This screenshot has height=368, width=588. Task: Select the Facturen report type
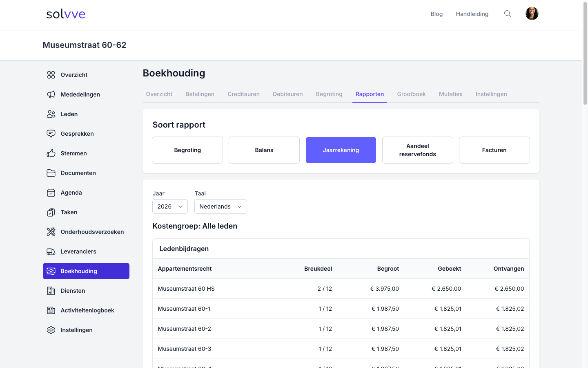pos(494,150)
